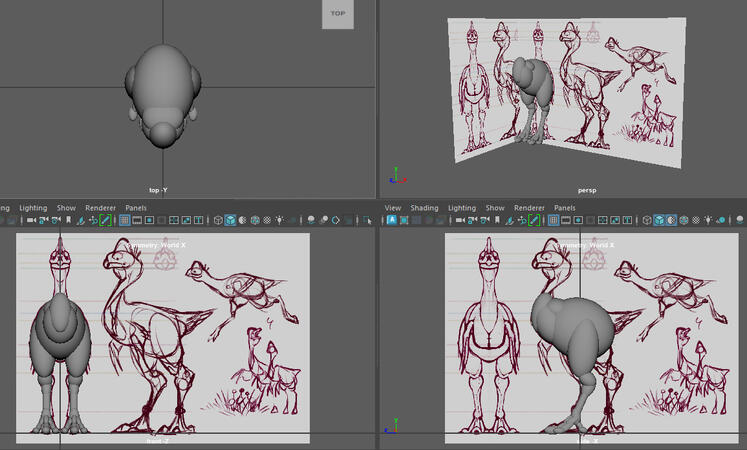
Task: Click the Grease Pencil icon in the front view toolbar
Action: 106,220
